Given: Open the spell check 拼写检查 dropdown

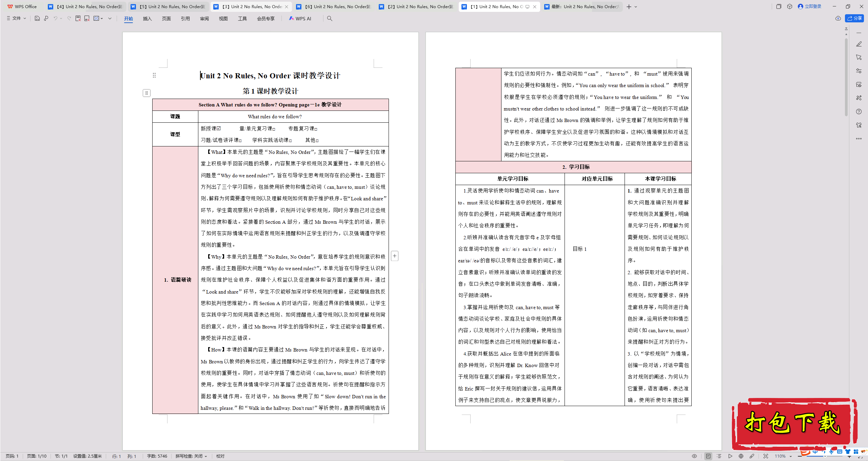Looking at the screenshot, I should click(191, 456).
